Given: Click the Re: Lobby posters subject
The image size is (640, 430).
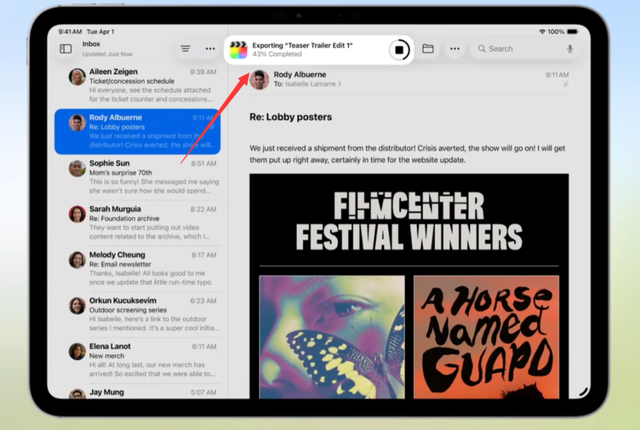Looking at the screenshot, I should (291, 117).
